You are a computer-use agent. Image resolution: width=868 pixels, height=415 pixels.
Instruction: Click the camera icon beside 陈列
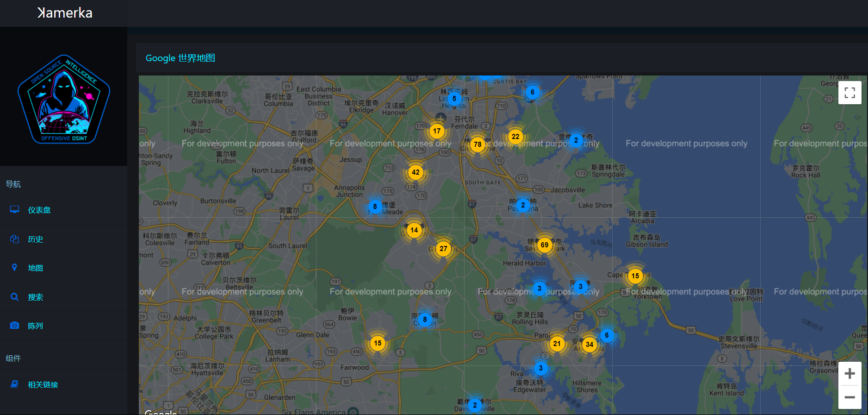tap(15, 326)
